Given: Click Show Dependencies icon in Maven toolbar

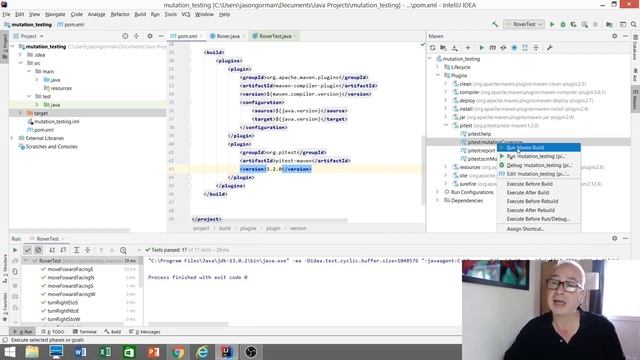Looking at the screenshot, I should tap(525, 48).
